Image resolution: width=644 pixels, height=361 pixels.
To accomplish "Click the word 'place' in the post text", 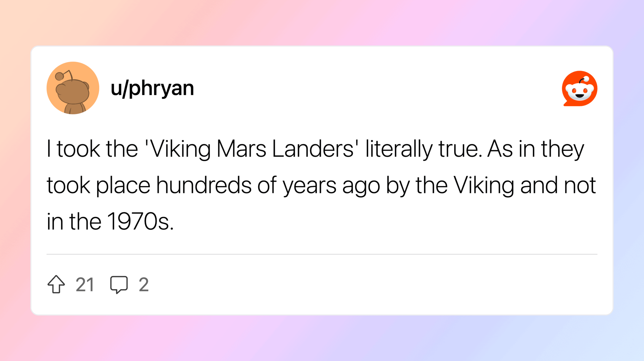I will point(123,185).
